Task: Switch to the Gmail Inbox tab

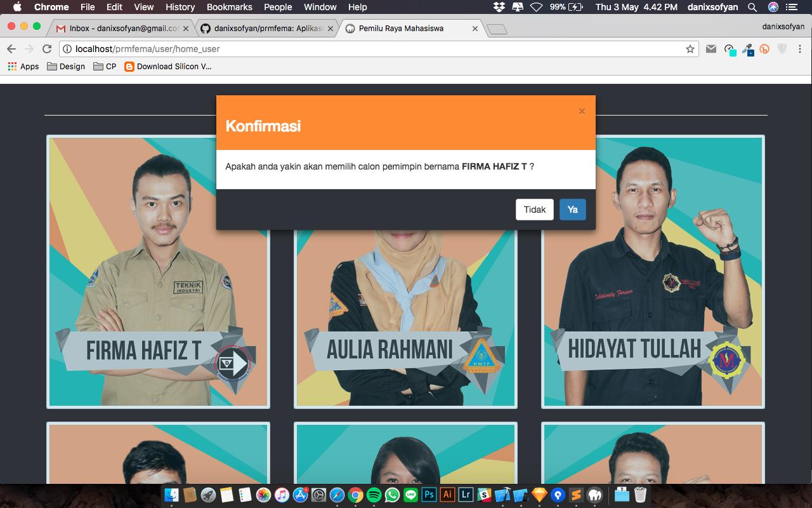Action: pos(122,29)
